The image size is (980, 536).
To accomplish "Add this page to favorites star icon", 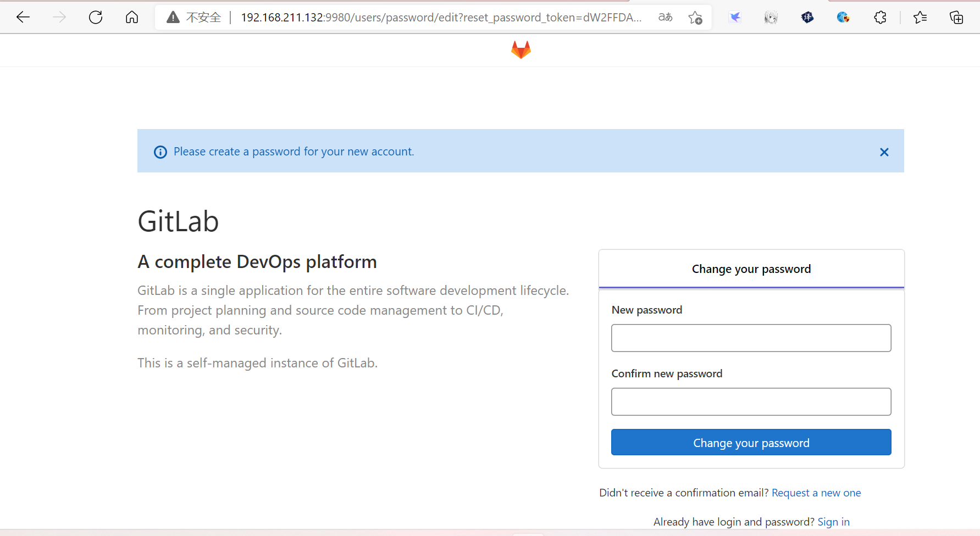I will (x=695, y=18).
